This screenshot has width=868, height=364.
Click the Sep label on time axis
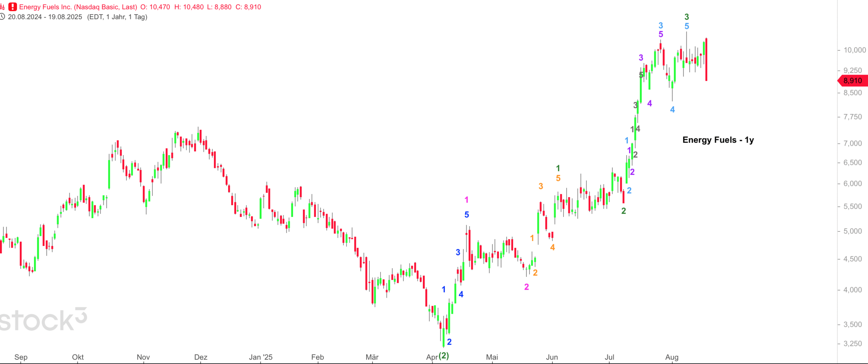click(21, 357)
